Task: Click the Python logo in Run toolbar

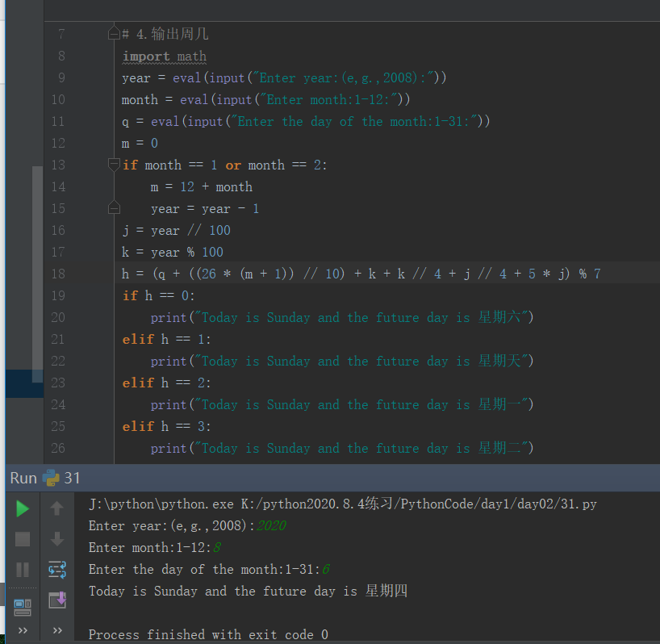Action: click(48, 478)
